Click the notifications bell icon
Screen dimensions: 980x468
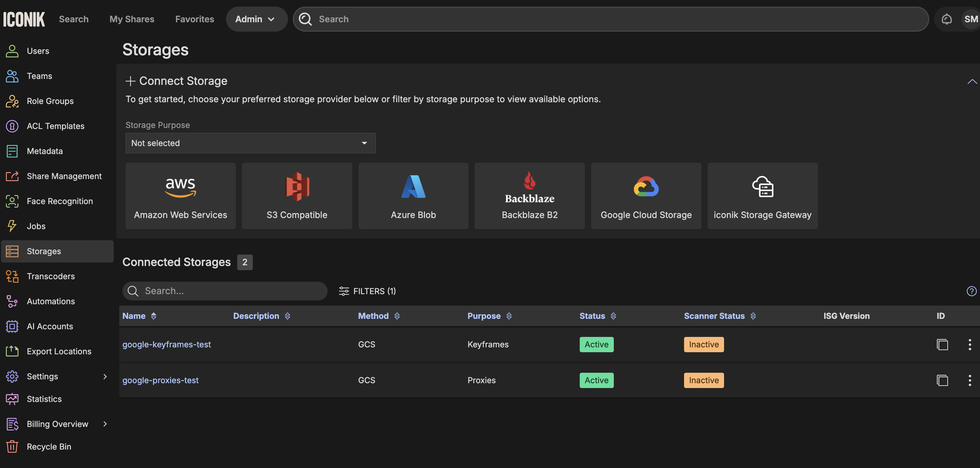tap(946, 19)
